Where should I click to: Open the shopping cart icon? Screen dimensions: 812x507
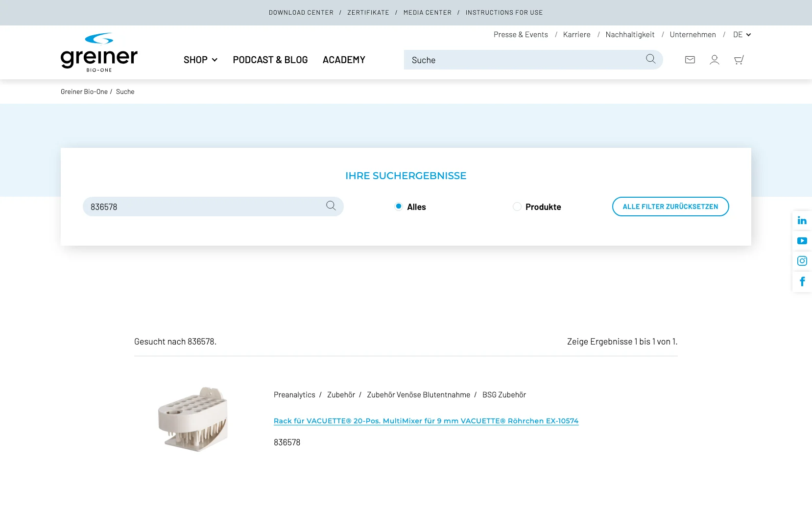pyautogui.click(x=739, y=60)
